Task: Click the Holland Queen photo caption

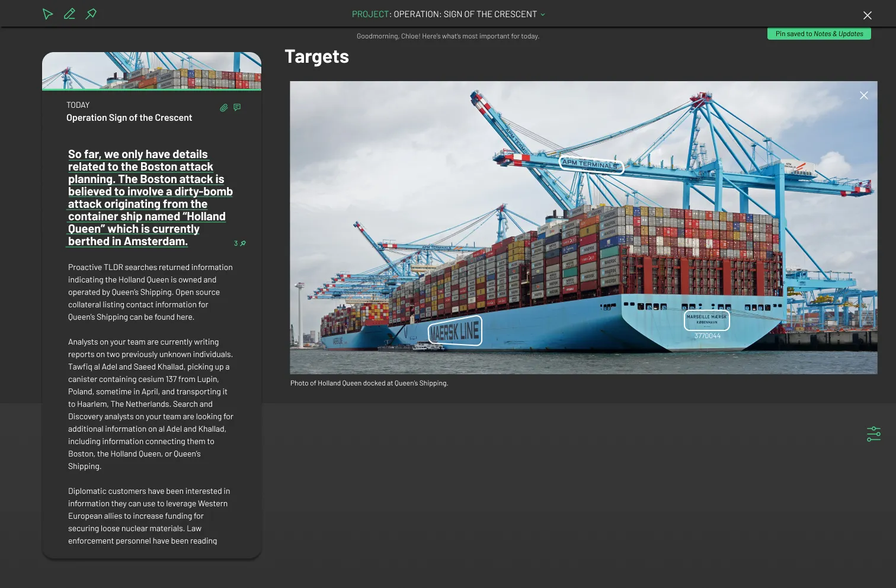Action: pyautogui.click(x=369, y=383)
